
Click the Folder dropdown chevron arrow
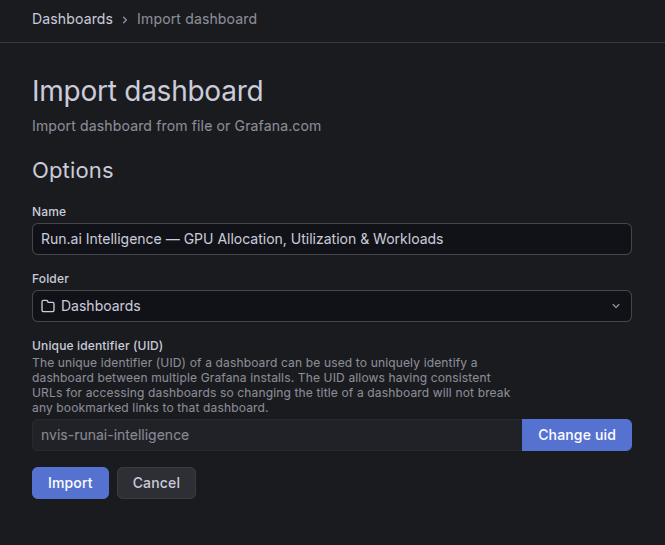click(x=616, y=306)
